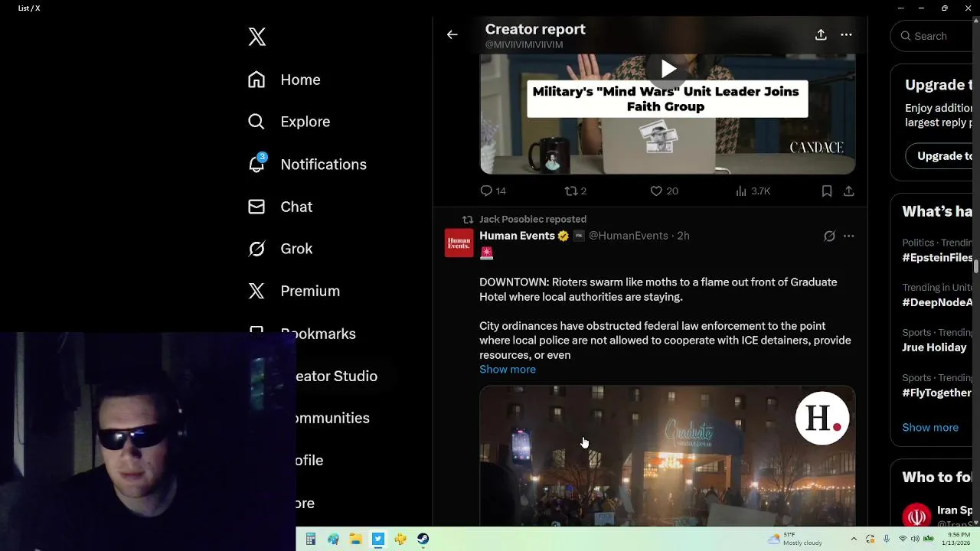980x551 pixels.
Task: Share the Candace video post
Action: click(848, 191)
